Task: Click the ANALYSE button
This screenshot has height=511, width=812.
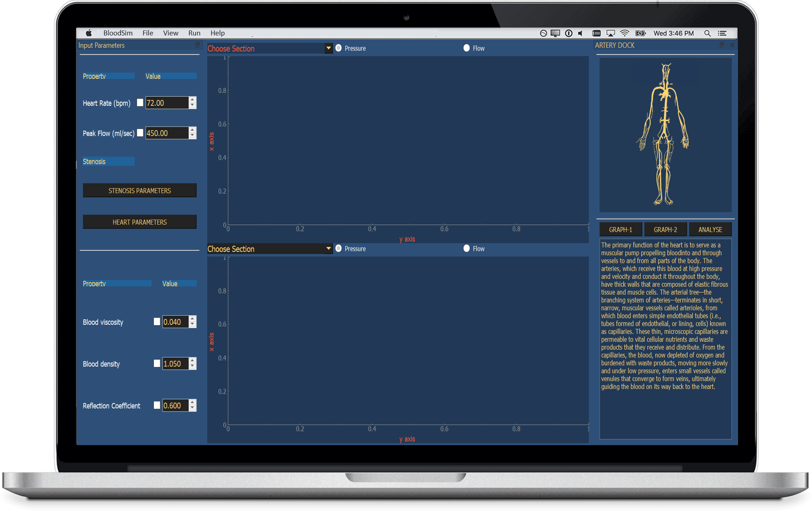Action: [710, 229]
